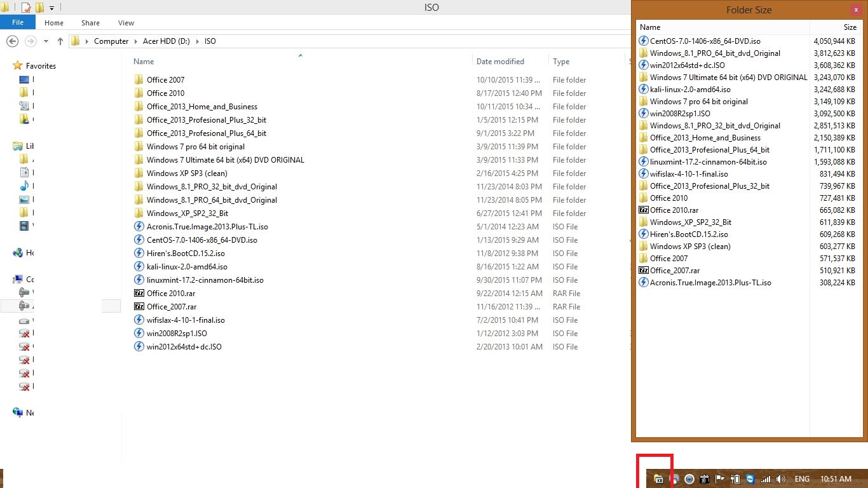Select kali-linux-2.0-amd64.iso in Explorer list
Image resolution: width=868 pixels, height=488 pixels.
click(187, 267)
